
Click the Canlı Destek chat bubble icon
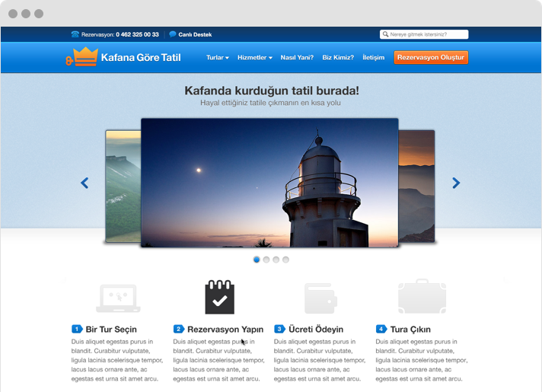[173, 34]
